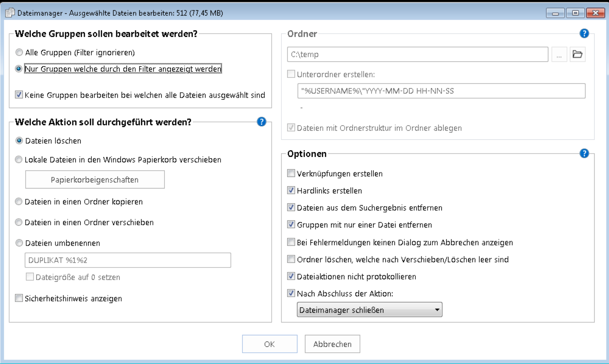Screen dimensions: 609x364
Task: Toggle Hardlinks erstellen checkbox
Action: [291, 190]
